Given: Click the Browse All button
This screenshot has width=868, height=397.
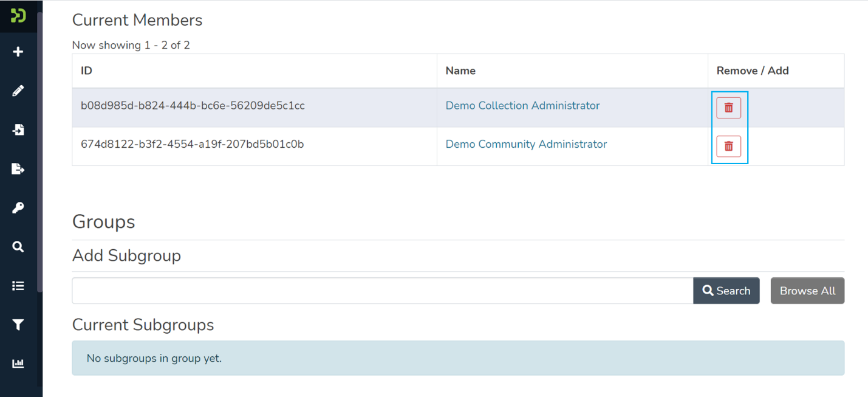Looking at the screenshot, I should 807,291.
